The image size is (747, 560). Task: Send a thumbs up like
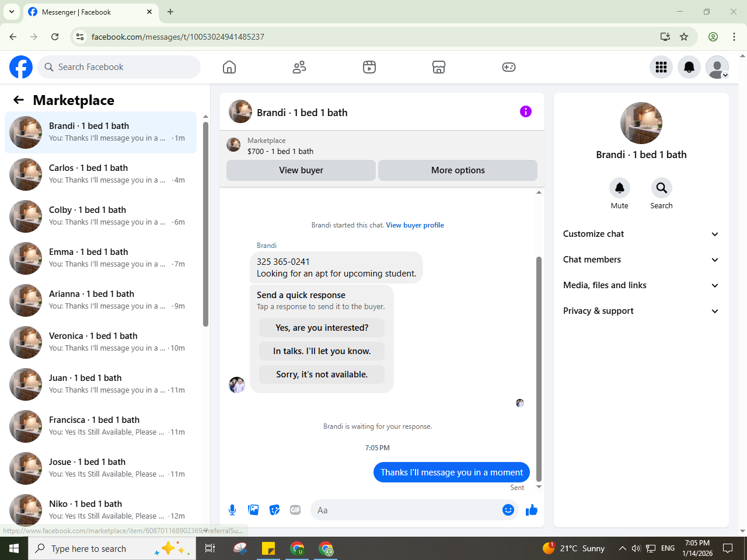(x=532, y=510)
